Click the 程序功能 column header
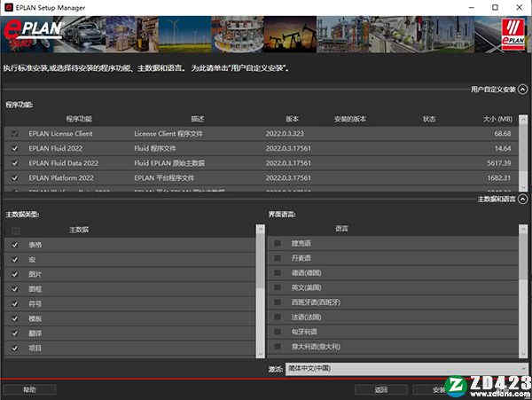This screenshot has width=532, height=400. 79,119
